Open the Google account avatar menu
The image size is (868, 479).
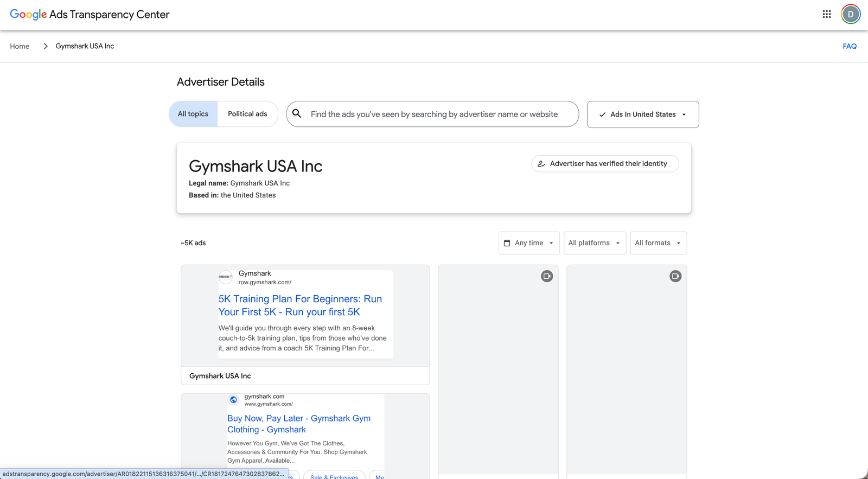[851, 14]
